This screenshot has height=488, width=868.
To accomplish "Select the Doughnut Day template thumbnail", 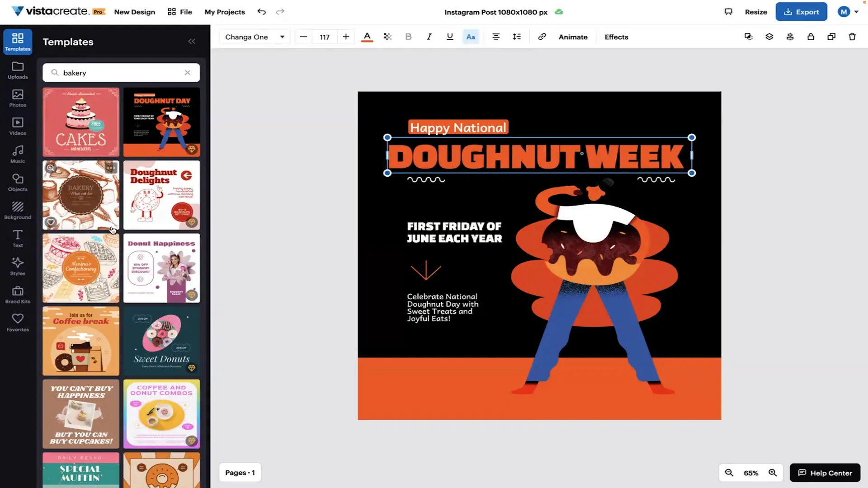I will pos(161,122).
